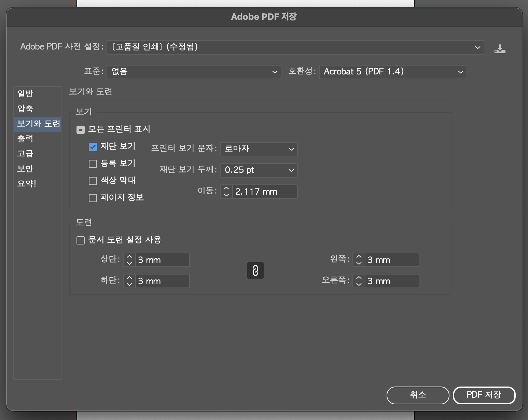Open 재단 보기 두께 0.25 pt dropdown

(259, 170)
